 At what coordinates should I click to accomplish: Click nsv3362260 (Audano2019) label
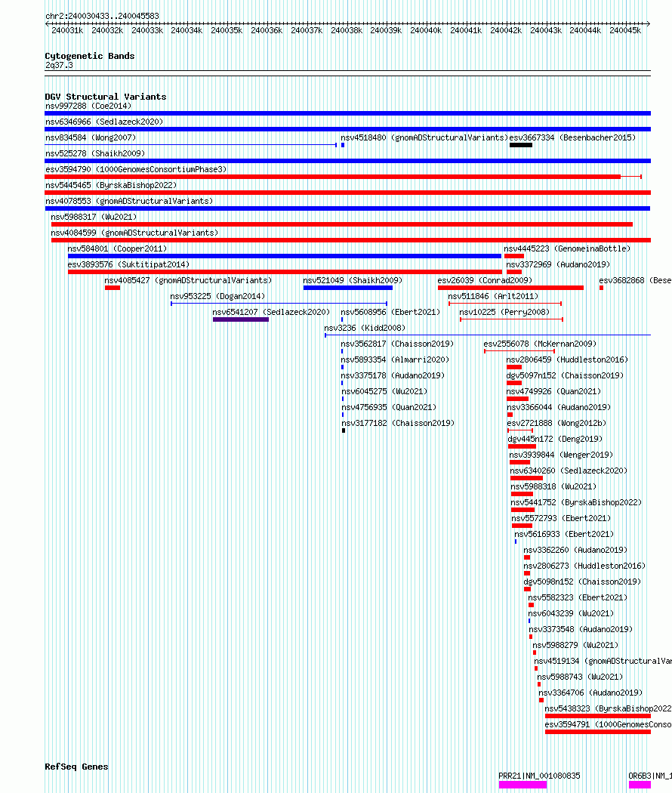pyautogui.click(x=575, y=550)
